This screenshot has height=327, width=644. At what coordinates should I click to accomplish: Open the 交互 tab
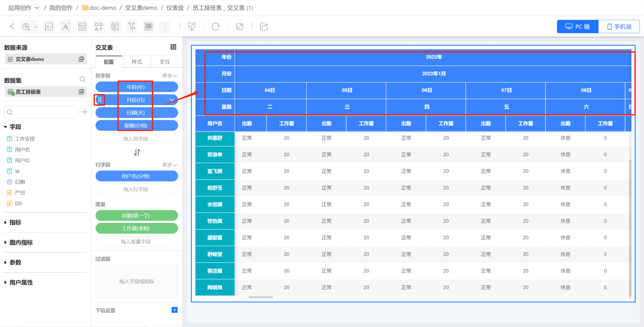164,62
